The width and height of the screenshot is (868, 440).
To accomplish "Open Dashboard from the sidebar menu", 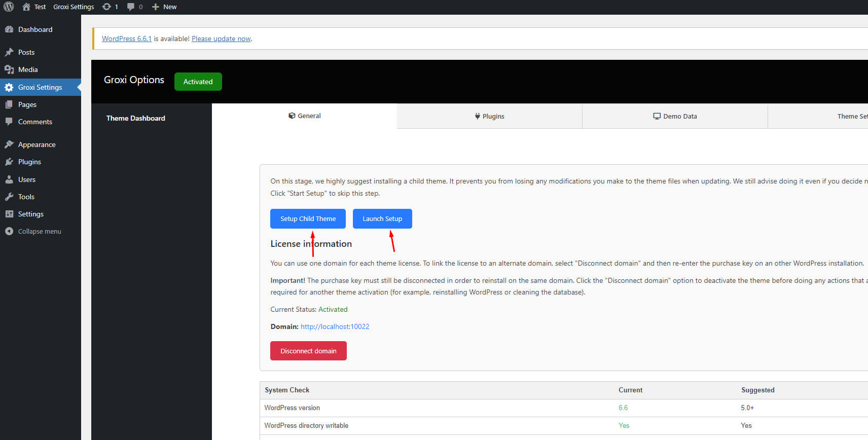I will [x=41, y=29].
